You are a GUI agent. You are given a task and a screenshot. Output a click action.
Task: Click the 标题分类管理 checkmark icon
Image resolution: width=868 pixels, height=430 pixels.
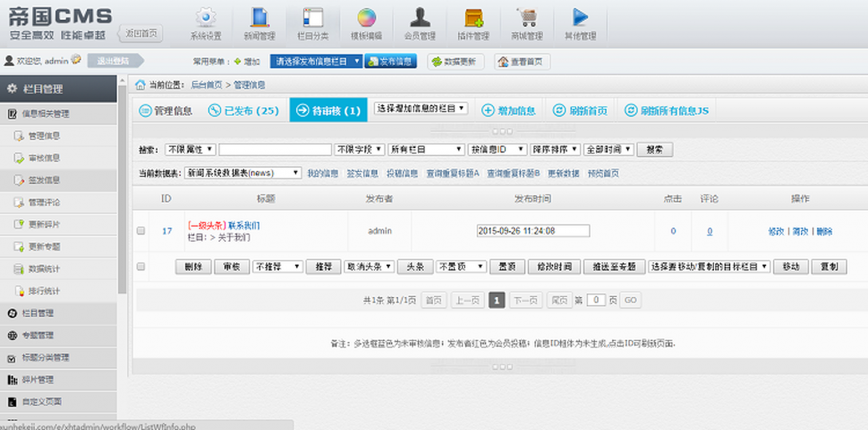(x=12, y=357)
